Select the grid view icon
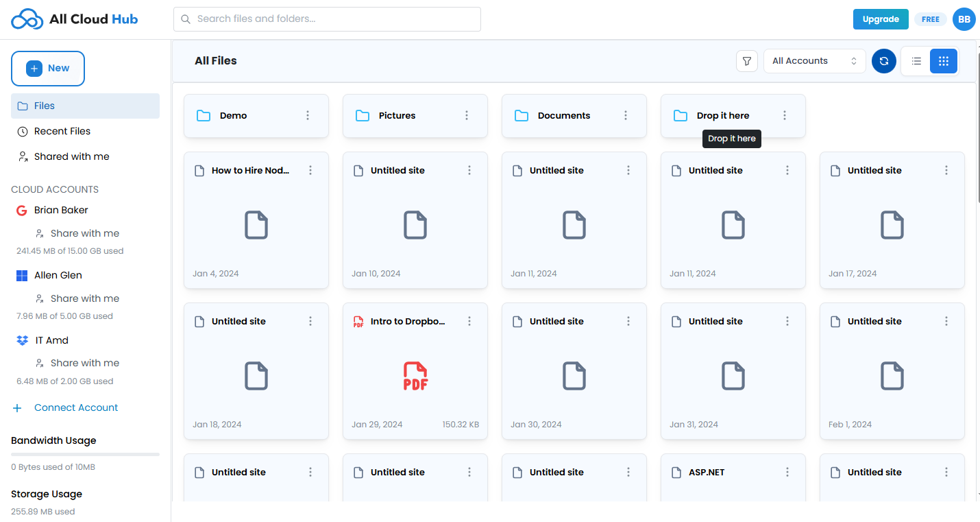The height and width of the screenshot is (522, 980). (x=943, y=60)
